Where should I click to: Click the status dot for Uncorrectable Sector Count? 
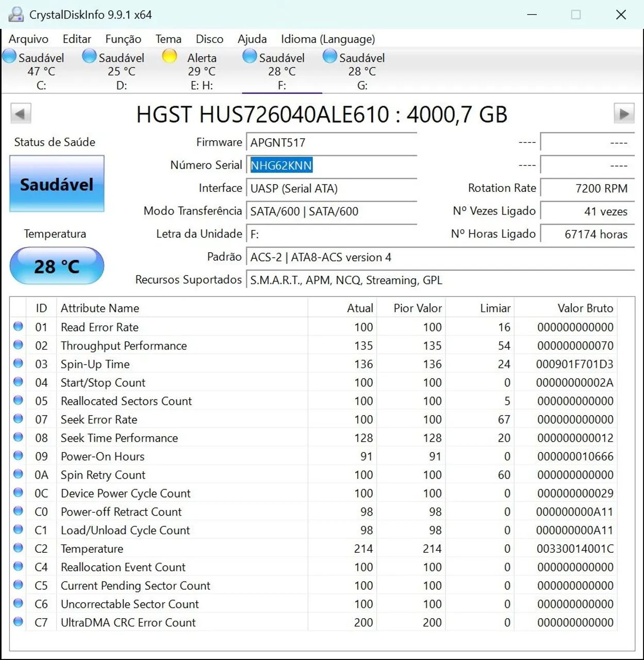point(18,603)
